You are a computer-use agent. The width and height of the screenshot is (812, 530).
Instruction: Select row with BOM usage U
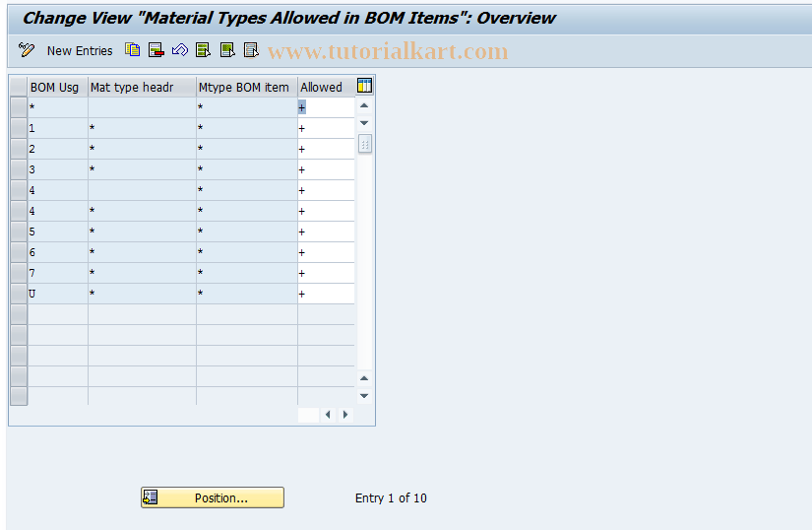(19, 294)
